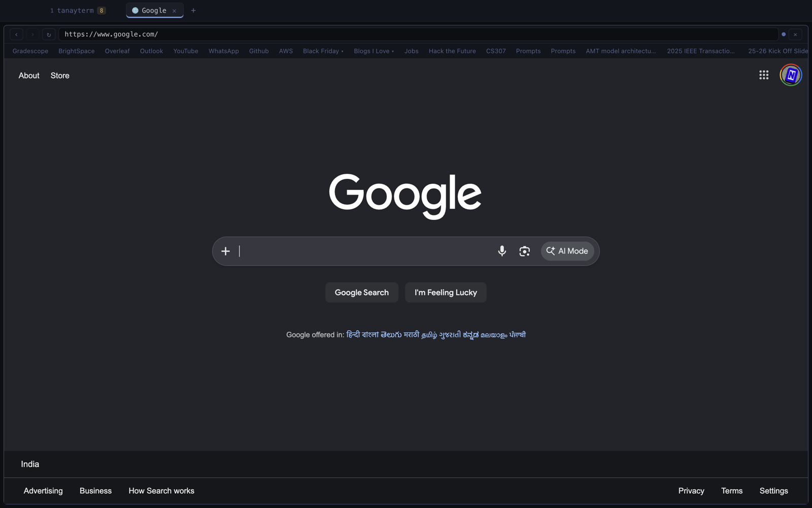
Task: Switch Google to Telugu (తెలుగు)
Action: (x=391, y=335)
